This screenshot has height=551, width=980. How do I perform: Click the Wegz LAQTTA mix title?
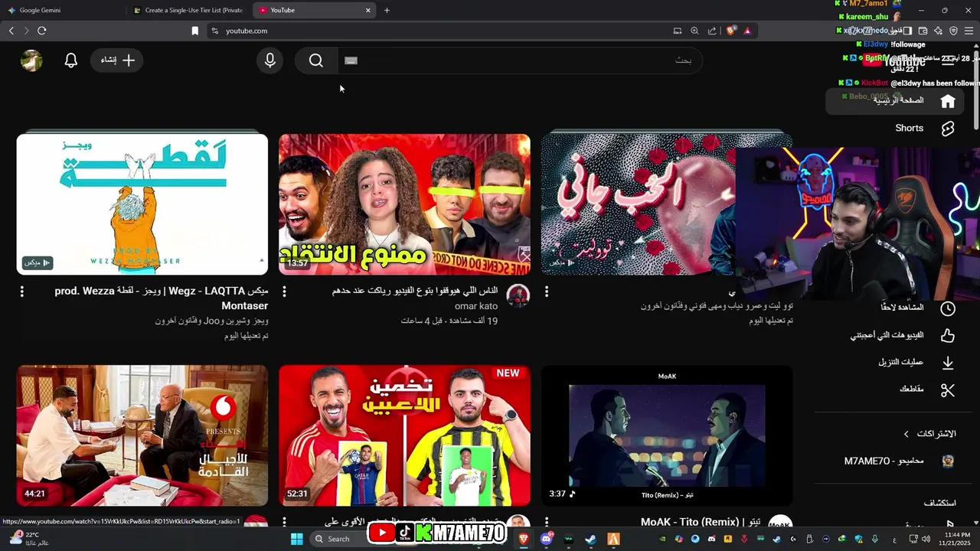pos(162,298)
